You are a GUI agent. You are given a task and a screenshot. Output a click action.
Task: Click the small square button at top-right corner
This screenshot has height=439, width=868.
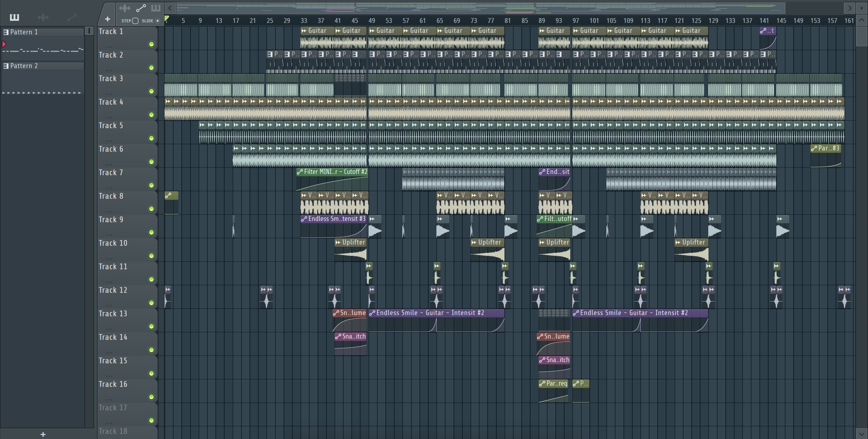(861, 8)
